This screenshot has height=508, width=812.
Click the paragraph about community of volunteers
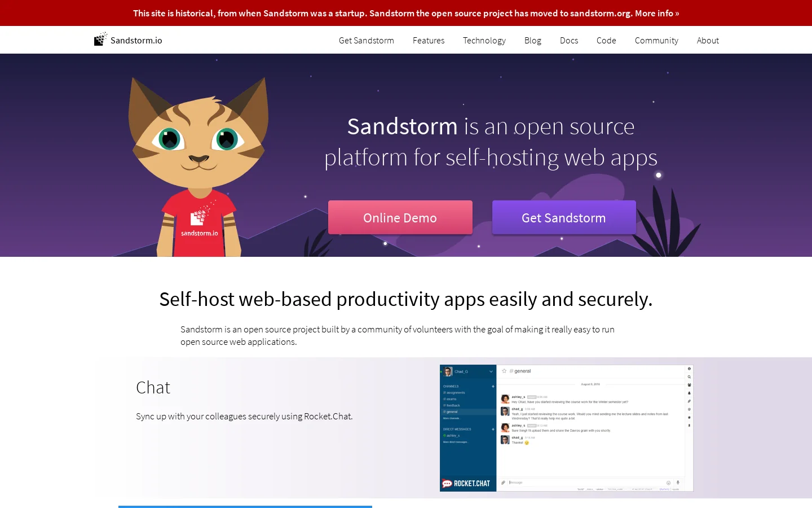[x=398, y=335]
